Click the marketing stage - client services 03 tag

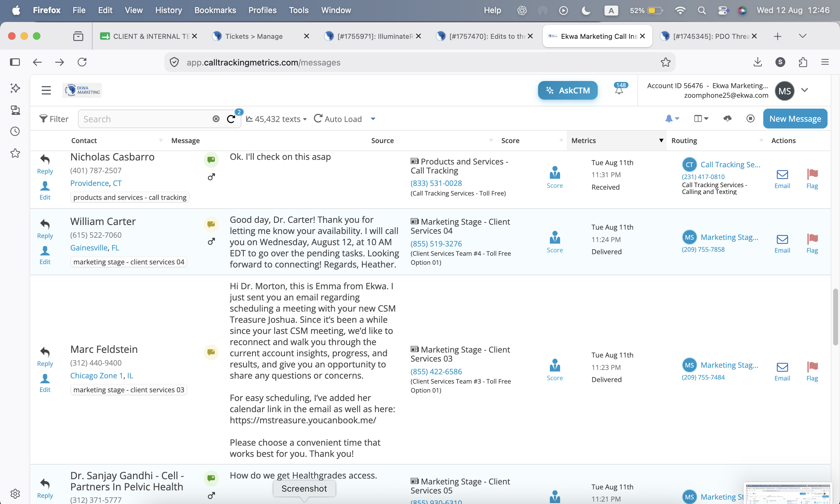pyautogui.click(x=129, y=389)
